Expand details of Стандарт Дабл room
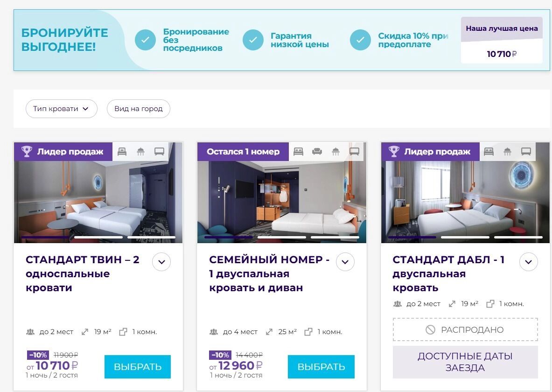The width and height of the screenshot is (552, 392). 528,262
